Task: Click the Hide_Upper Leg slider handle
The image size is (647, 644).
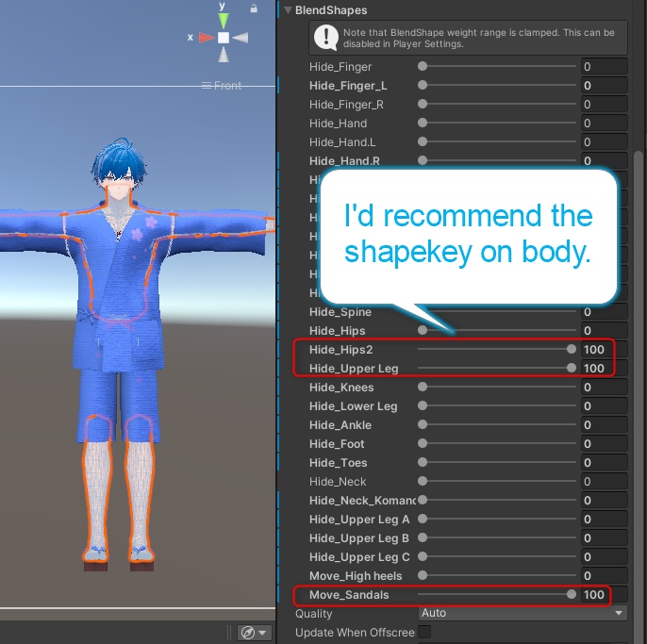Action: [572, 368]
